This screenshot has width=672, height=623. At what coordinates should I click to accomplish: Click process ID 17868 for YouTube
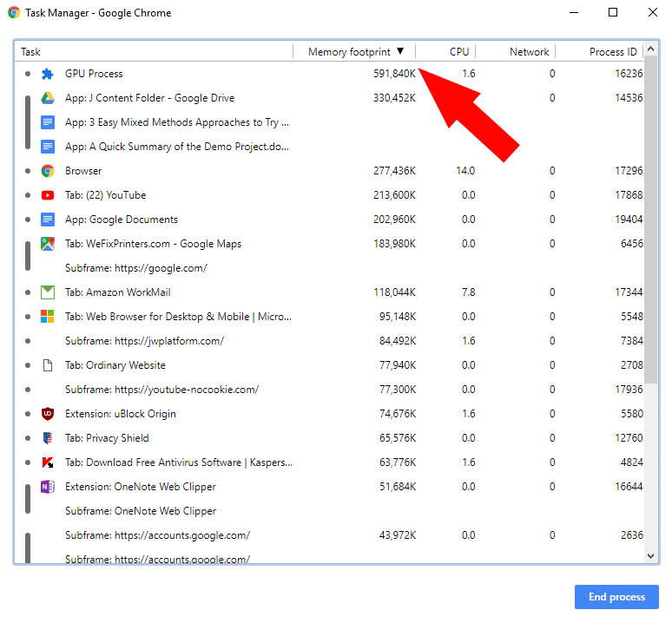[x=629, y=195]
